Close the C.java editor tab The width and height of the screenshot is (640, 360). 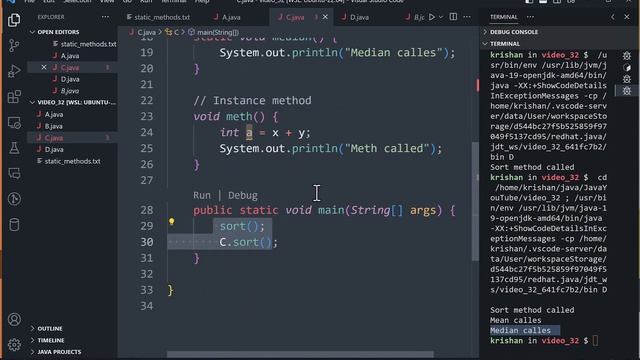click(x=325, y=17)
